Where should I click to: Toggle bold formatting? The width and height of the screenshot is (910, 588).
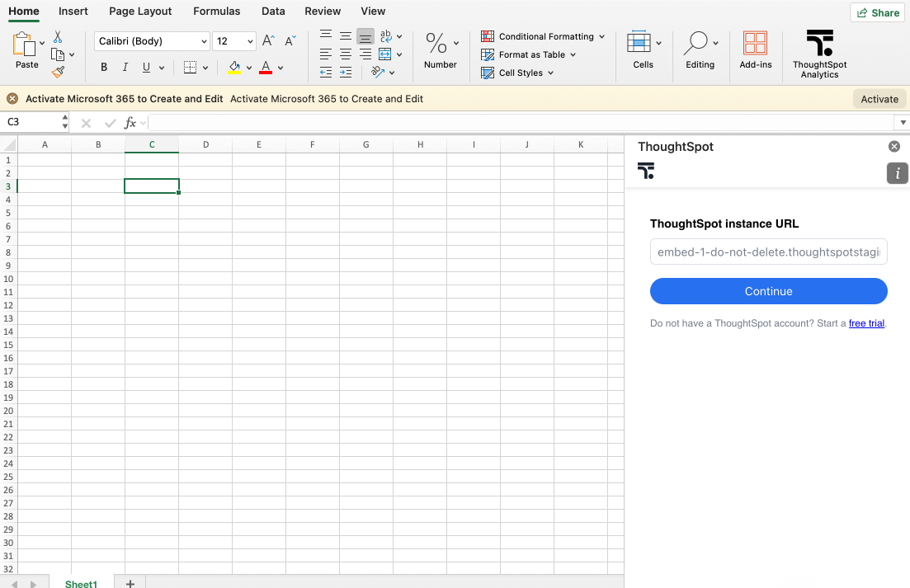click(x=104, y=68)
